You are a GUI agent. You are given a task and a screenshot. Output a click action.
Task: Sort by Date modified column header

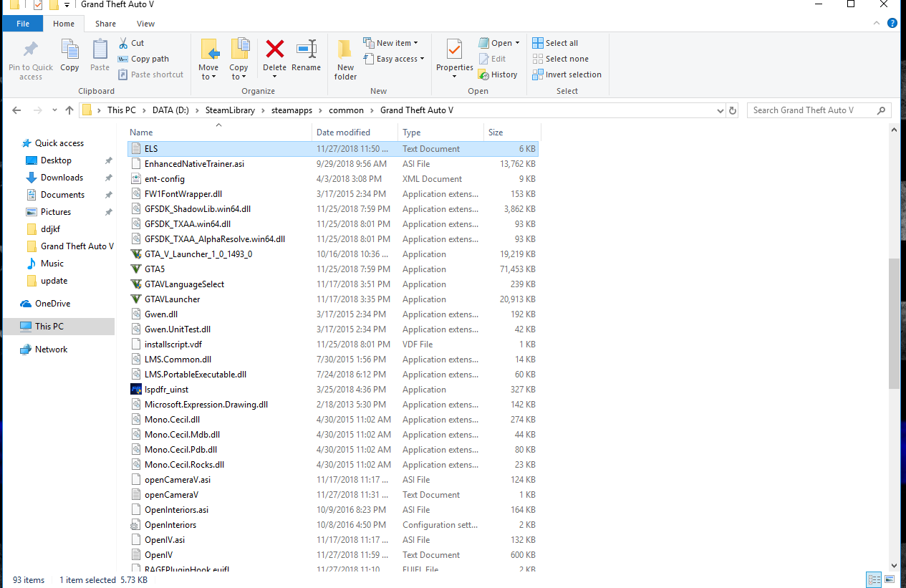(x=355, y=132)
